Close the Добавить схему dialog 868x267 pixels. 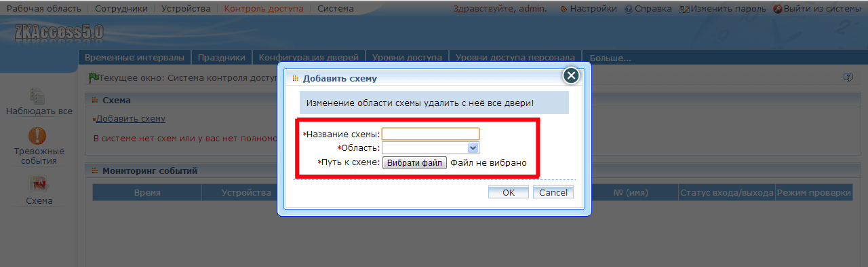point(572,75)
